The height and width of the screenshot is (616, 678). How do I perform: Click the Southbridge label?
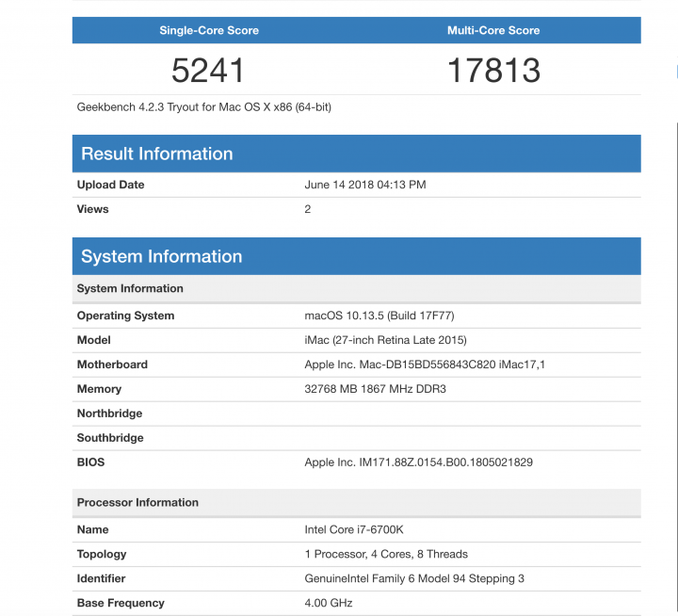tap(110, 438)
